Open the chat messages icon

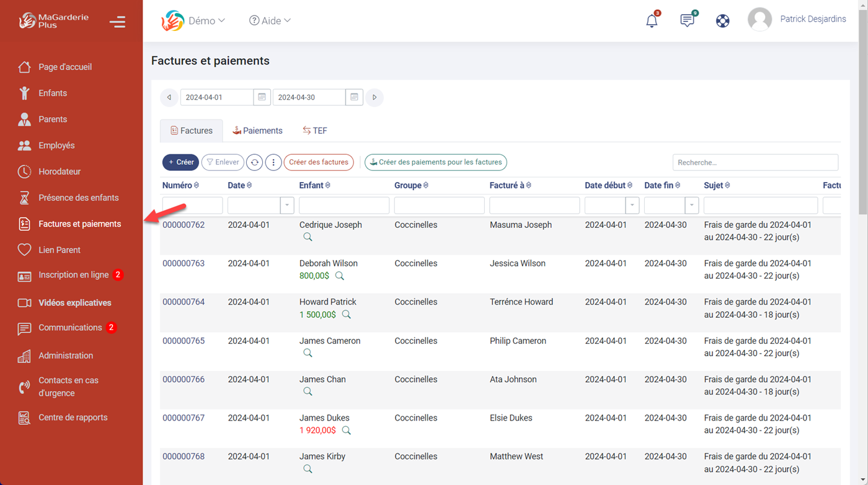pyautogui.click(x=687, y=20)
